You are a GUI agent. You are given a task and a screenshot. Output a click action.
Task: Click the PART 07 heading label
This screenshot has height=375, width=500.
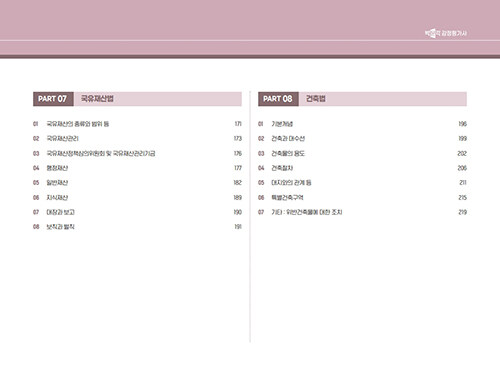(53, 99)
